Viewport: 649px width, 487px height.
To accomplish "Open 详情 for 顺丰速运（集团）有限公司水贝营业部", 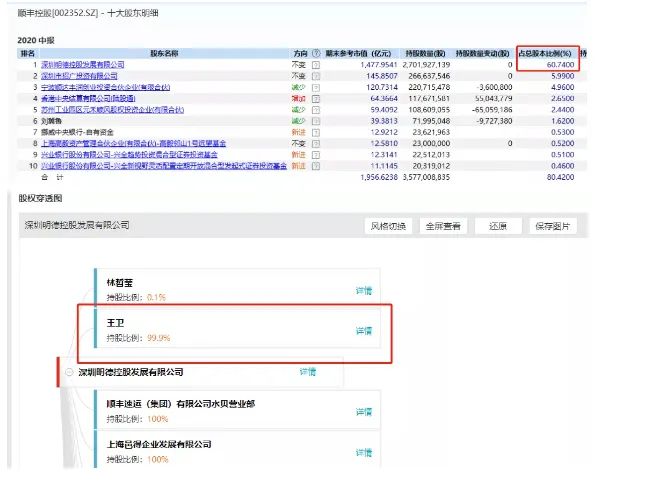I will 364,412.
